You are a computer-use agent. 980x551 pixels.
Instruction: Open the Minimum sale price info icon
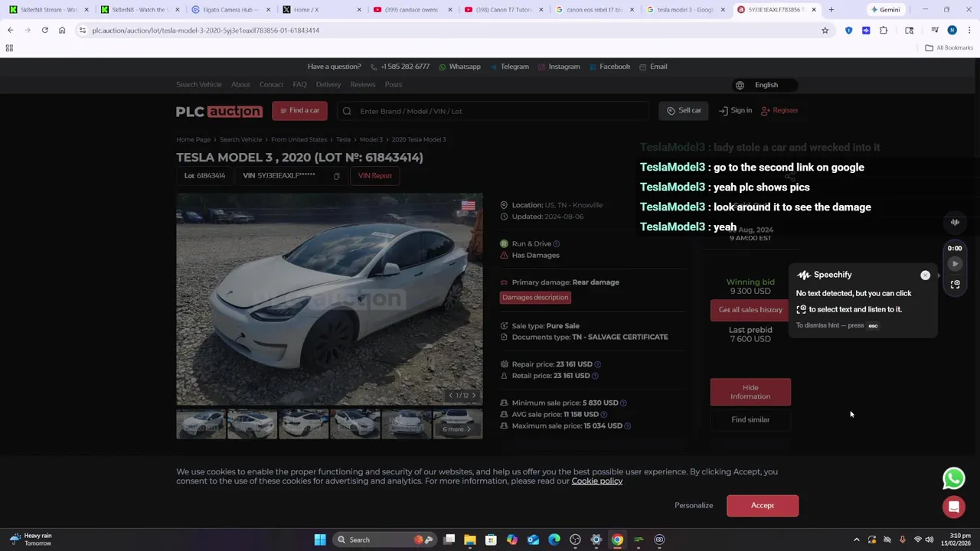[x=623, y=403]
